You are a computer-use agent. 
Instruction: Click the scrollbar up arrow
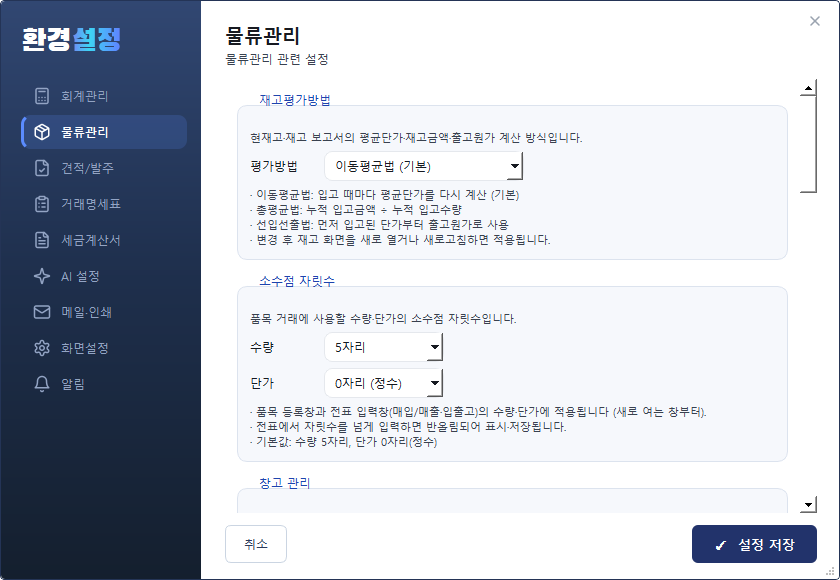[x=808, y=88]
